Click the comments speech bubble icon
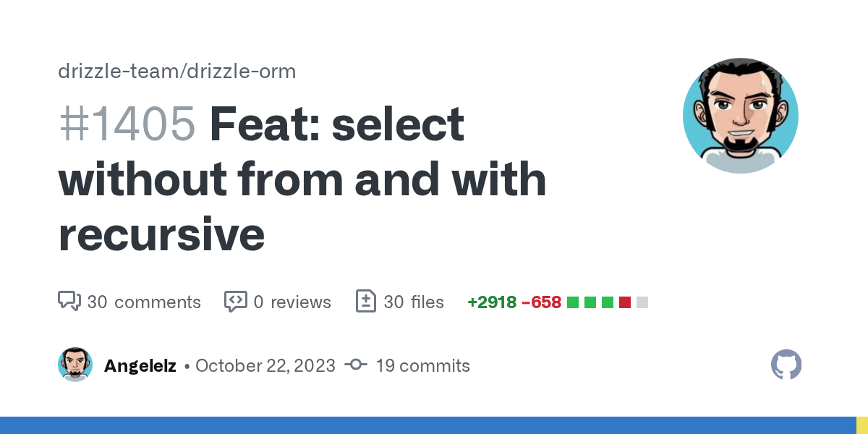This screenshot has width=868, height=434. point(69,301)
